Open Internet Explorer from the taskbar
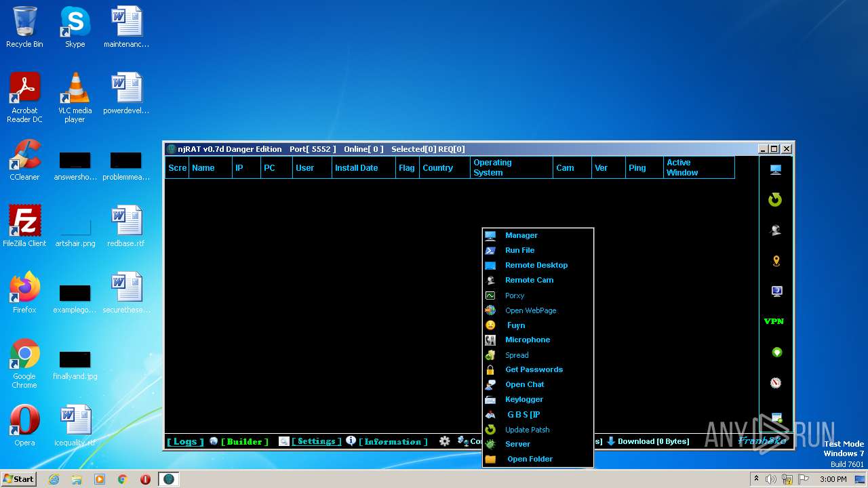The height and width of the screenshot is (488, 868). pyautogui.click(x=54, y=479)
